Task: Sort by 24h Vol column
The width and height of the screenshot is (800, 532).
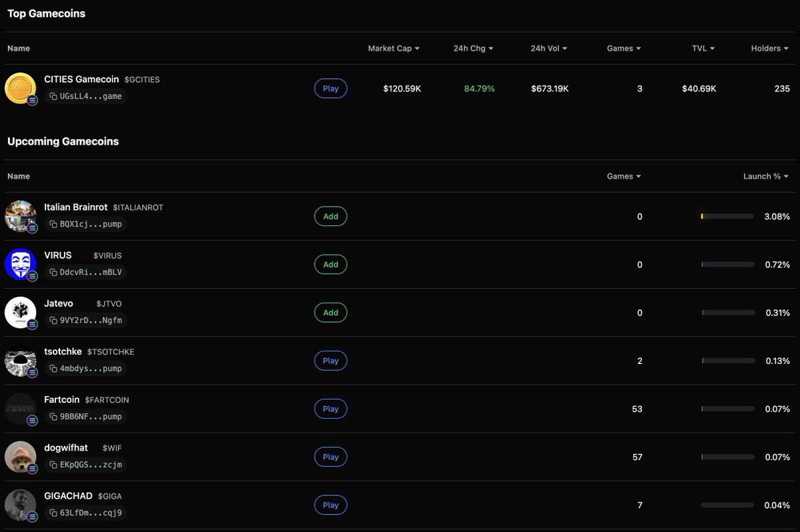Action: pyautogui.click(x=549, y=49)
